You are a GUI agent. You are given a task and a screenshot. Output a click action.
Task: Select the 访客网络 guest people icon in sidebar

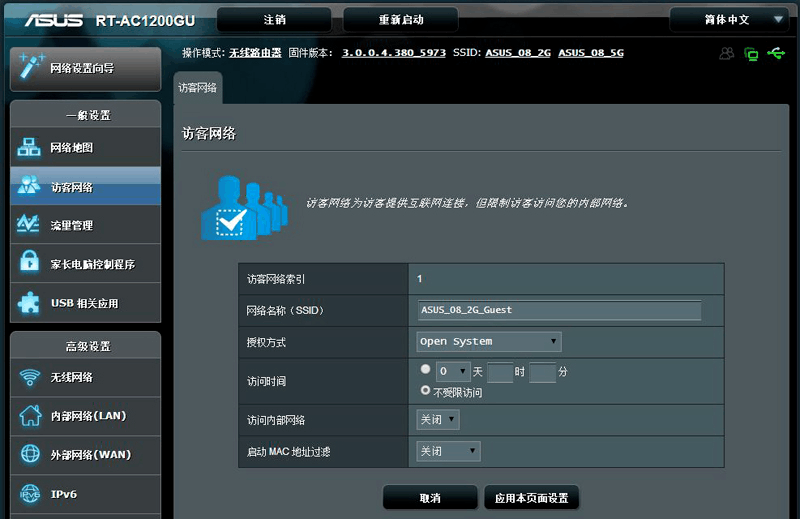pos(29,186)
